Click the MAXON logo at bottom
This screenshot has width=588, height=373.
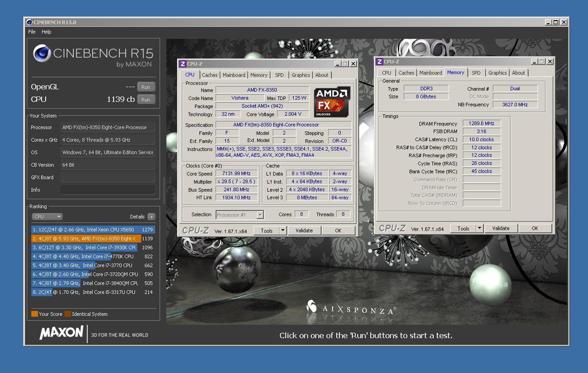click(x=62, y=333)
